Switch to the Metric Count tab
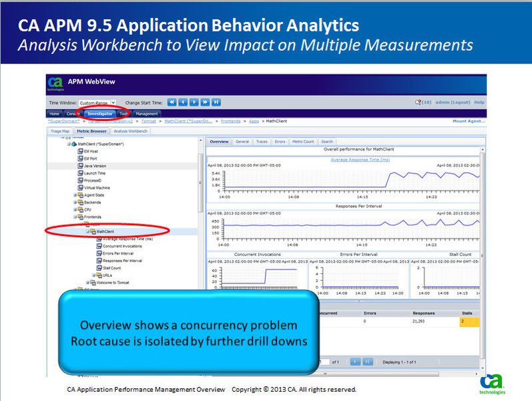Screen dimensions: 532x401 [303, 142]
